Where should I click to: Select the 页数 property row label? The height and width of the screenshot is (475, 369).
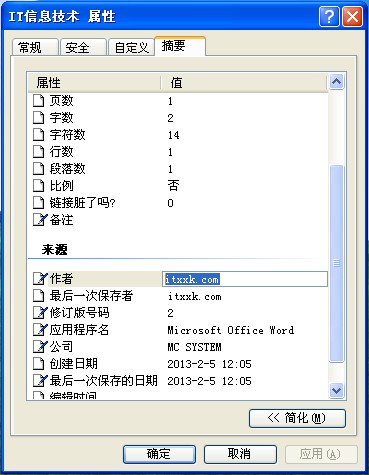point(61,100)
